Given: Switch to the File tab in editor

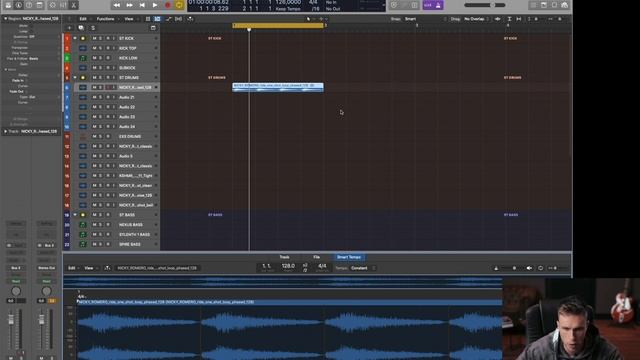Looking at the screenshot, I should (x=316, y=257).
